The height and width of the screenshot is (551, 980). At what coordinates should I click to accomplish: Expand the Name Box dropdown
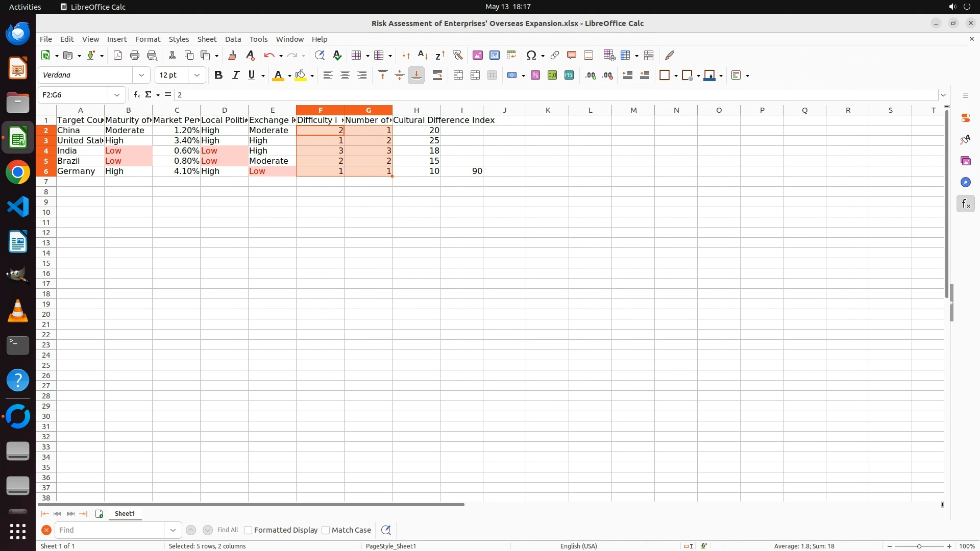[117, 95]
